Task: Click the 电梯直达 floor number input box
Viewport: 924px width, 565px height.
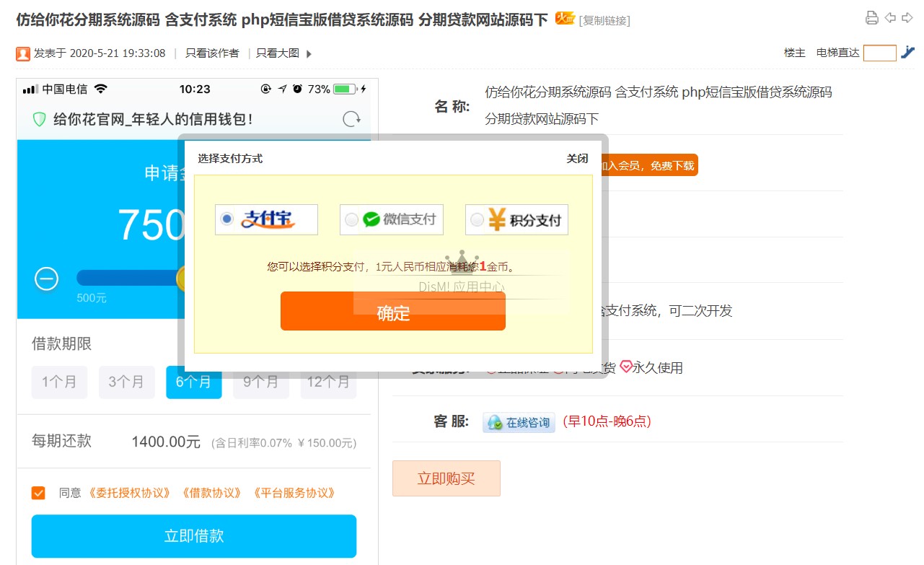Action: [879, 53]
